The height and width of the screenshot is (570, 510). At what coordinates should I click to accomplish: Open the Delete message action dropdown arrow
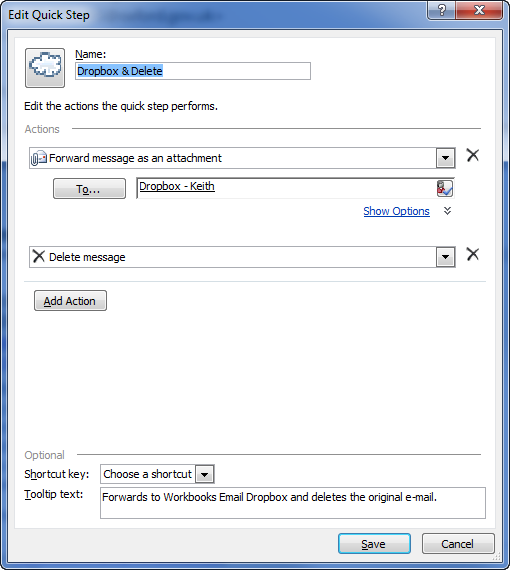[446, 257]
